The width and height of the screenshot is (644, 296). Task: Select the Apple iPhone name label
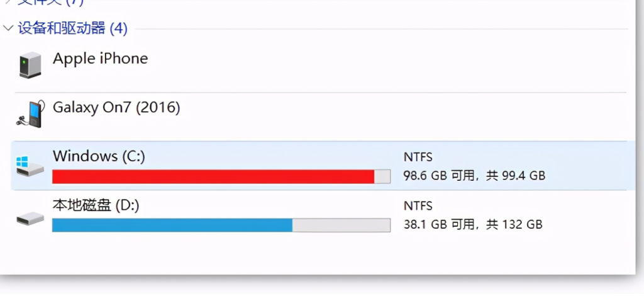[x=100, y=59]
